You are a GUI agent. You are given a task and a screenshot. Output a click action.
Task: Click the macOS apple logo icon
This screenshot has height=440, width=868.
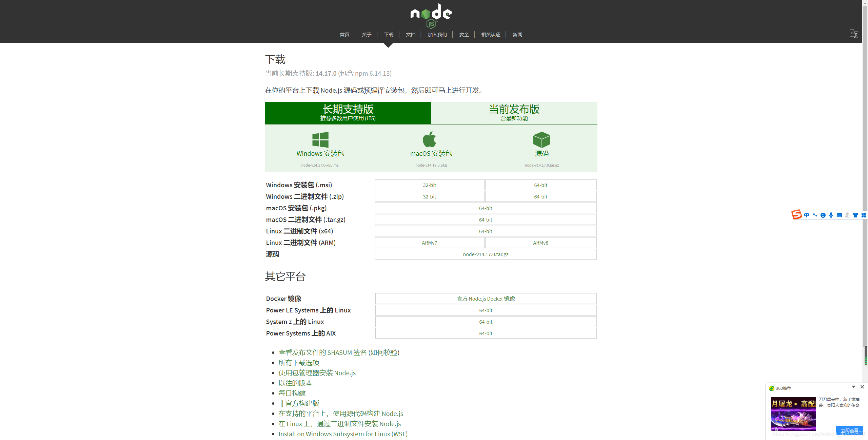(x=429, y=139)
